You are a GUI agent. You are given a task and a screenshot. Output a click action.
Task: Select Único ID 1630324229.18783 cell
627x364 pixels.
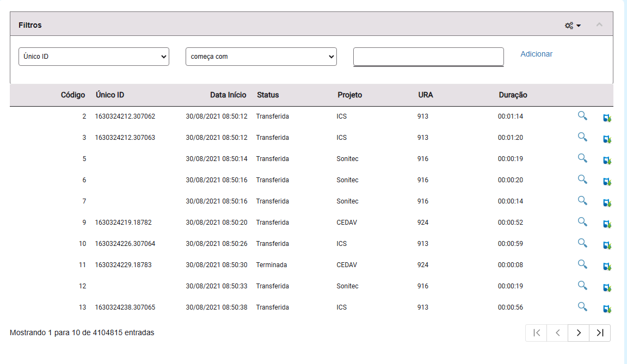coord(124,265)
